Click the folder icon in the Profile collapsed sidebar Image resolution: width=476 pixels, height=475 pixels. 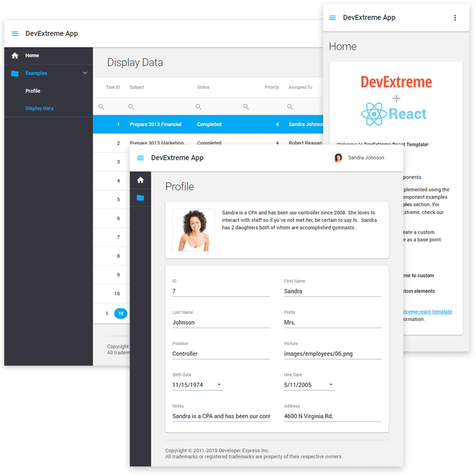coord(140,198)
